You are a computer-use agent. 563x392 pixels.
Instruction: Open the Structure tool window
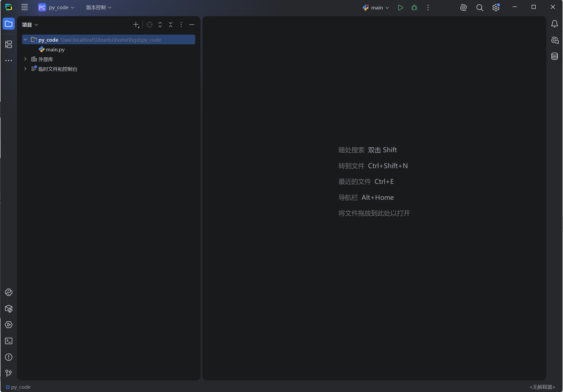tap(9, 44)
